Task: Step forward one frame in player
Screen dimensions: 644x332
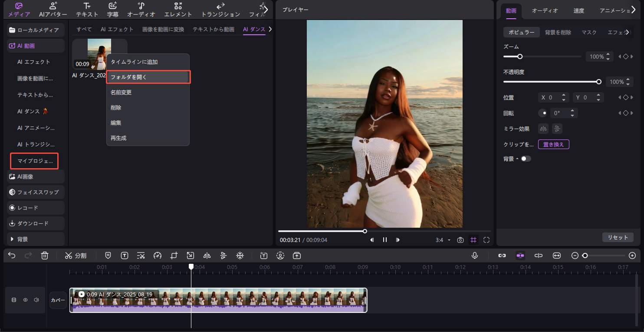Action: (x=398, y=240)
